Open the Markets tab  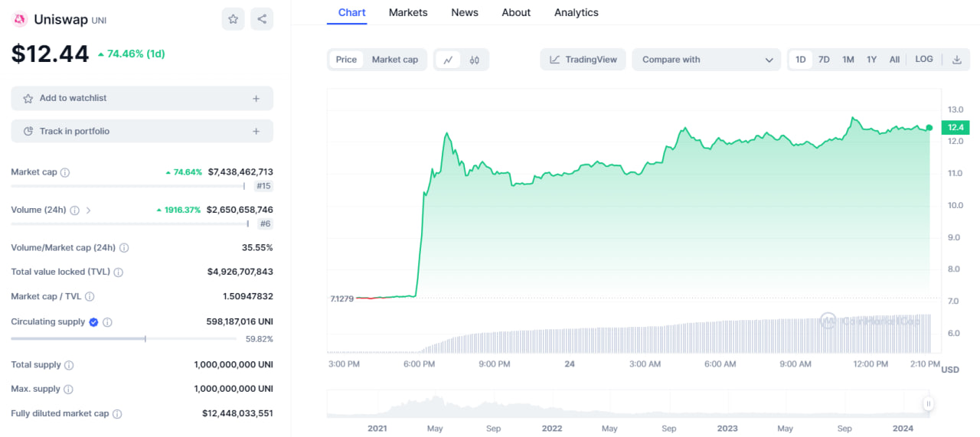point(408,12)
